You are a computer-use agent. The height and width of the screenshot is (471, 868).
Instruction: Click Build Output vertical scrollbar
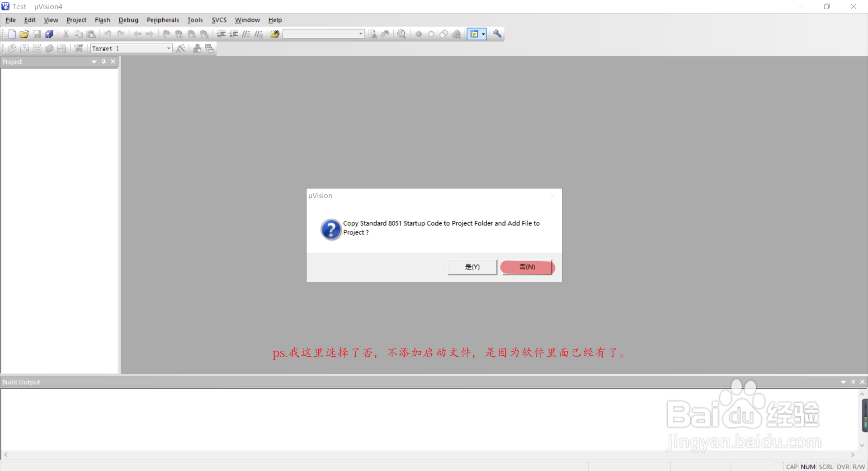point(862,420)
